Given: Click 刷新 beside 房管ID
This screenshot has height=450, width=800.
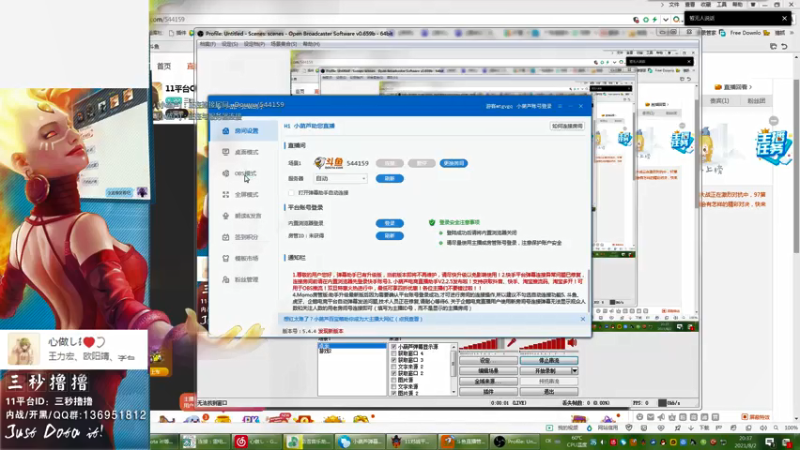Looking at the screenshot, I should tap(390, 236).
